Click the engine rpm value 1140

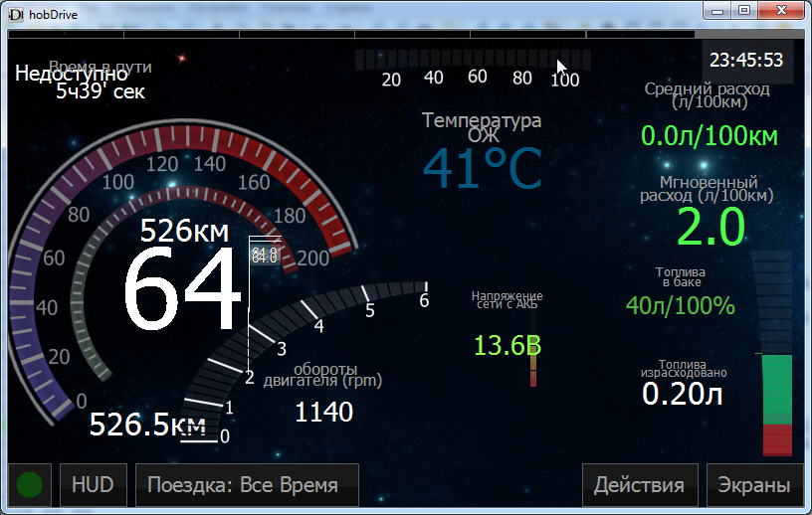tap(323, 413)
